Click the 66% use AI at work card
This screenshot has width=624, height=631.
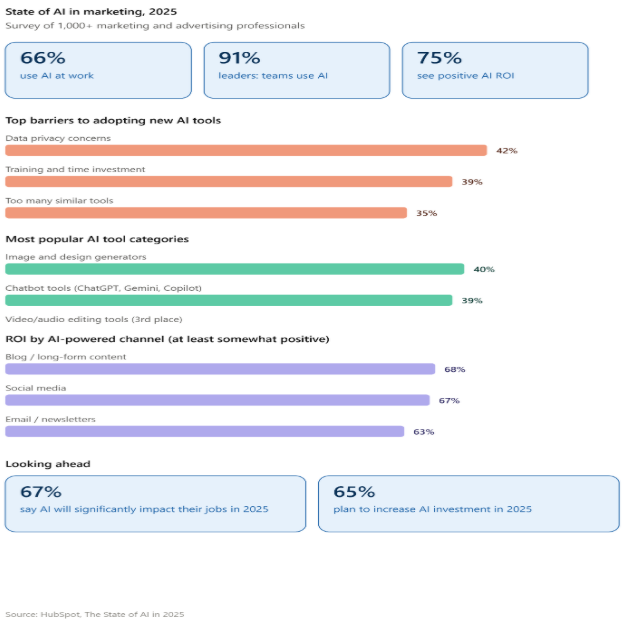98,70
